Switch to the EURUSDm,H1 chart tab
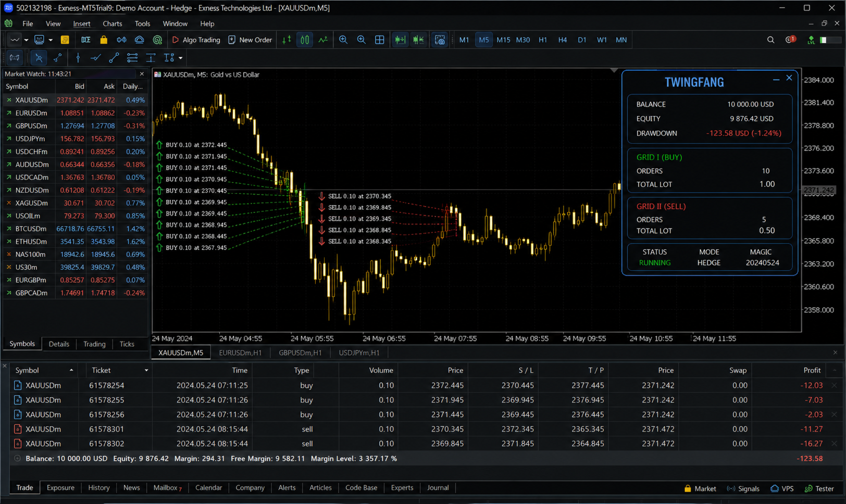The height and width of the screenshot is (504, 846). pos(240,352)
